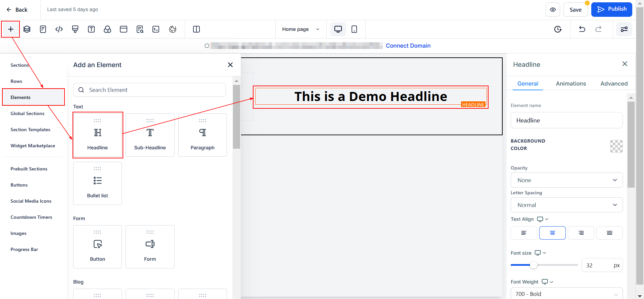Add the Bullet list element

98,183
